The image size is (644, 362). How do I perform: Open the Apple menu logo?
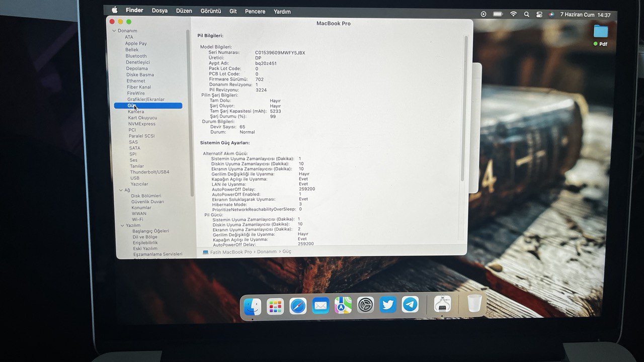click(x=115, y=10)
